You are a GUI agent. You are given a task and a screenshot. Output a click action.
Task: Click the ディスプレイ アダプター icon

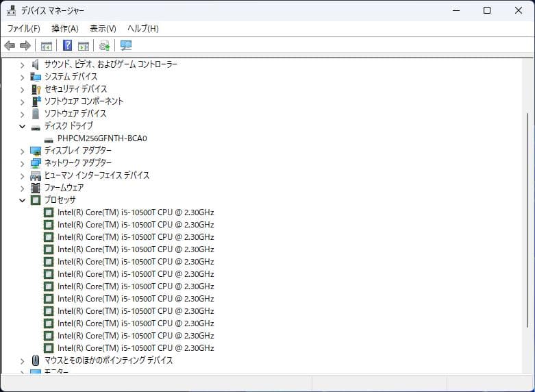(x=36, y=151)
